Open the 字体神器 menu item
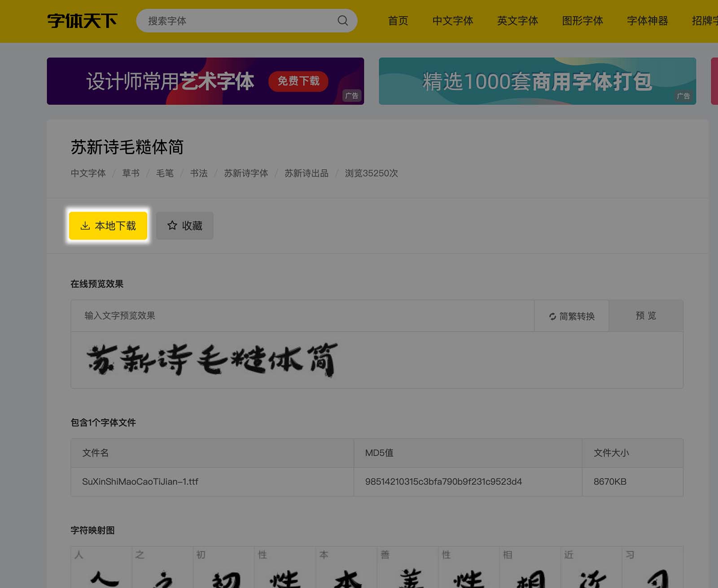This screenshot has height=588, width=718. coord(646,21)
